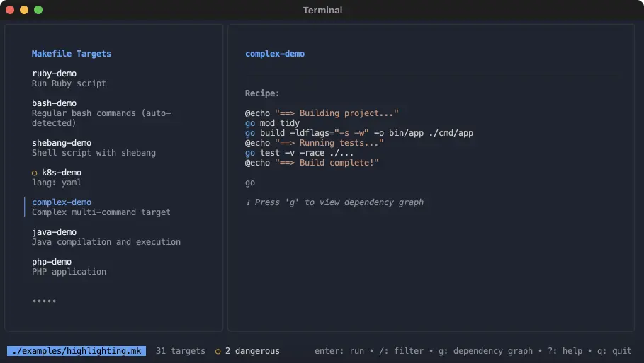The width and height of the screenshot is (644, 363).
Task: Click the '2 dangerous' status text
Action: click(x=252, y=351)
